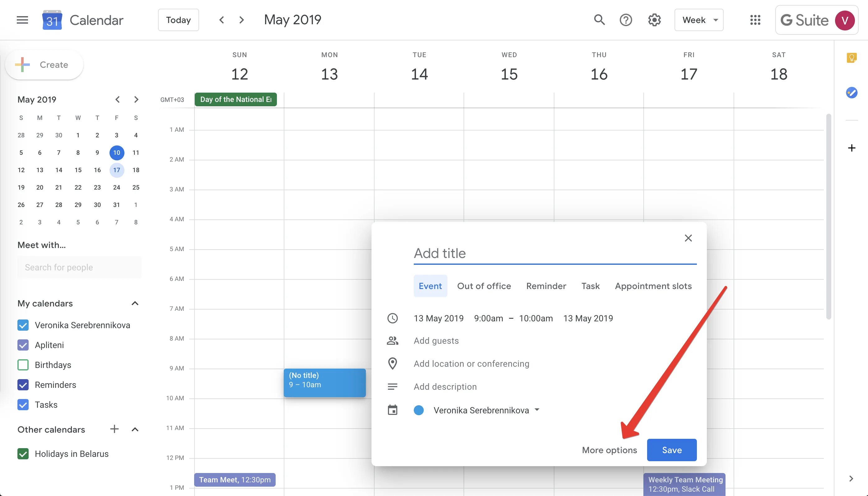This screenshot has height=496, width=868.
Task: Enable the Birthdays calendar checkbox
Action: point(23,365)
